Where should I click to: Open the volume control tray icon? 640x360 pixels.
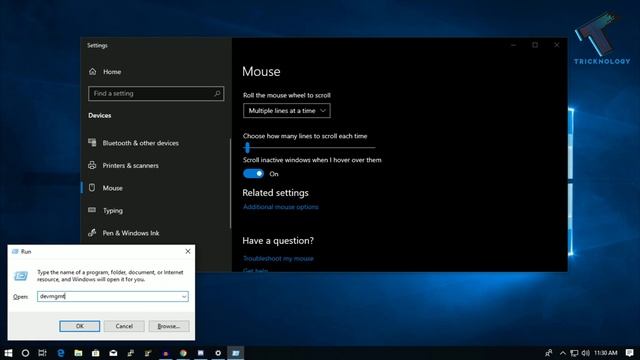click(x=585, y=353)
